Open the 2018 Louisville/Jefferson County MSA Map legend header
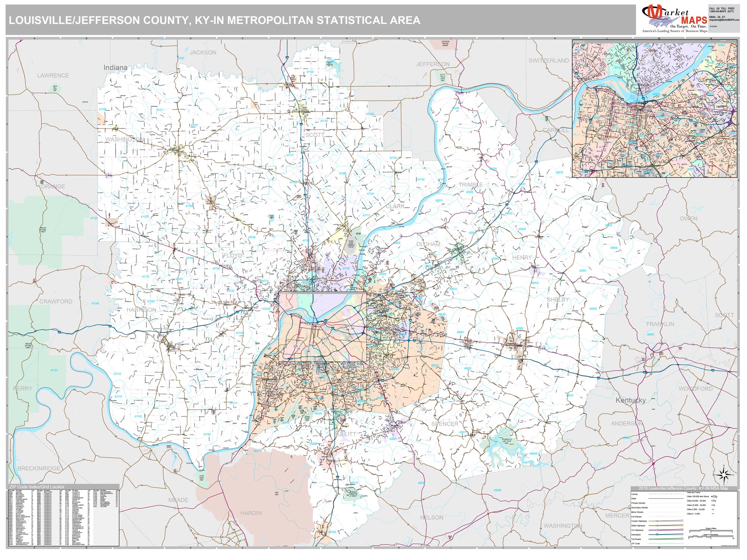 click(x=684, y=488)
